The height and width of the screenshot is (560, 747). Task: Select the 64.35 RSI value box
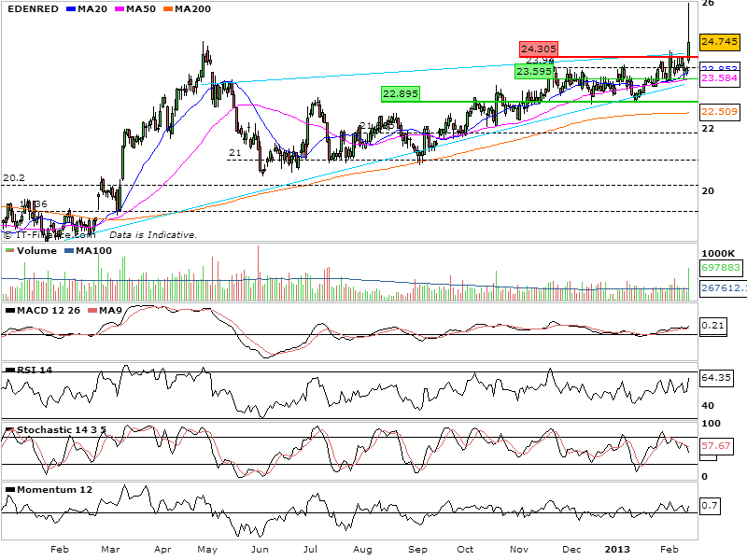coord(716,378)
